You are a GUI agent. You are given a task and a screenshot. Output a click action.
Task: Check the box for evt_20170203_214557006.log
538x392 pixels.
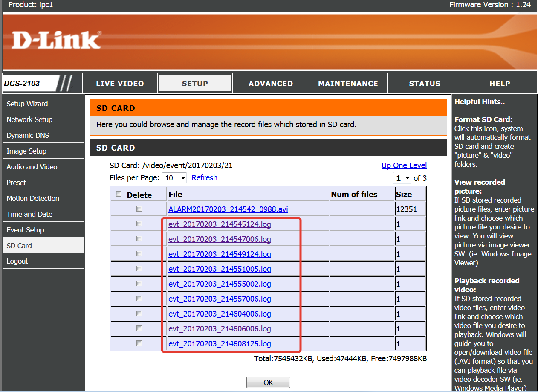click(x=139, y=299)
